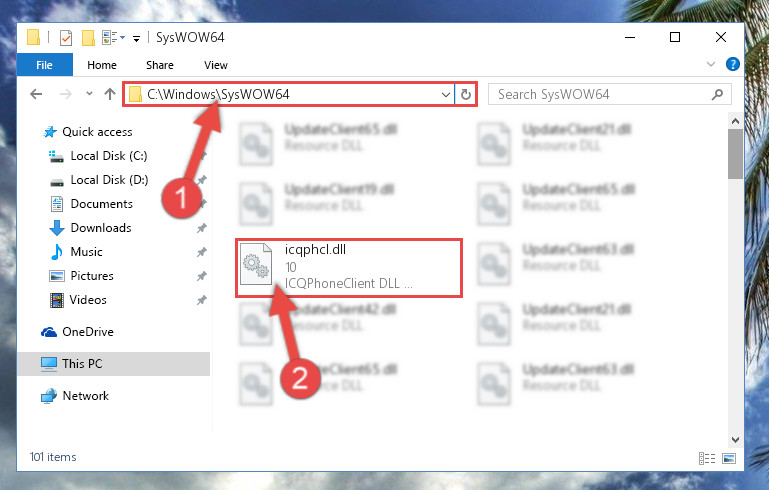Open the Customize Quick Access Toolbar dropdown

click(x=136, y=38)
